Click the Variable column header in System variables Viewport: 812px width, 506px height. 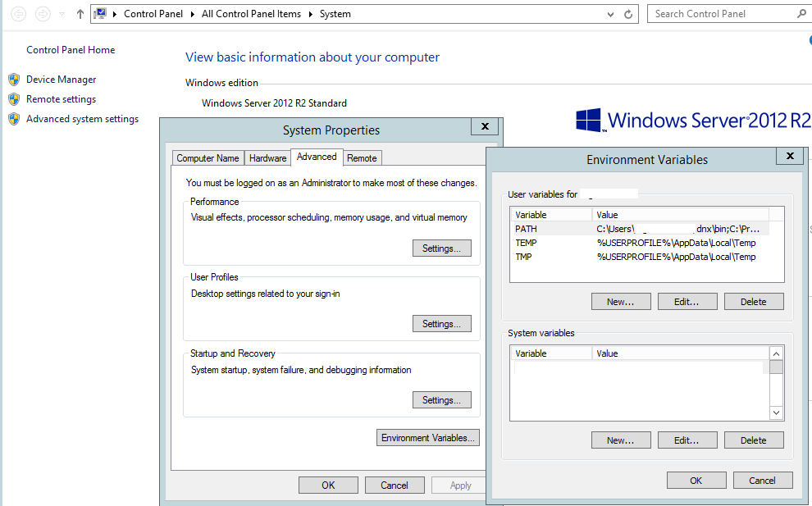click(x=551, y=353)
